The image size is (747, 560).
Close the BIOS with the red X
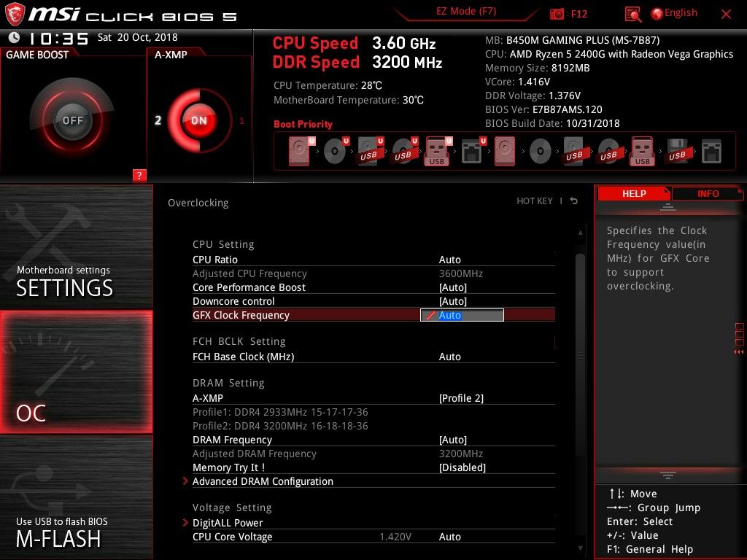pos(726,15)
